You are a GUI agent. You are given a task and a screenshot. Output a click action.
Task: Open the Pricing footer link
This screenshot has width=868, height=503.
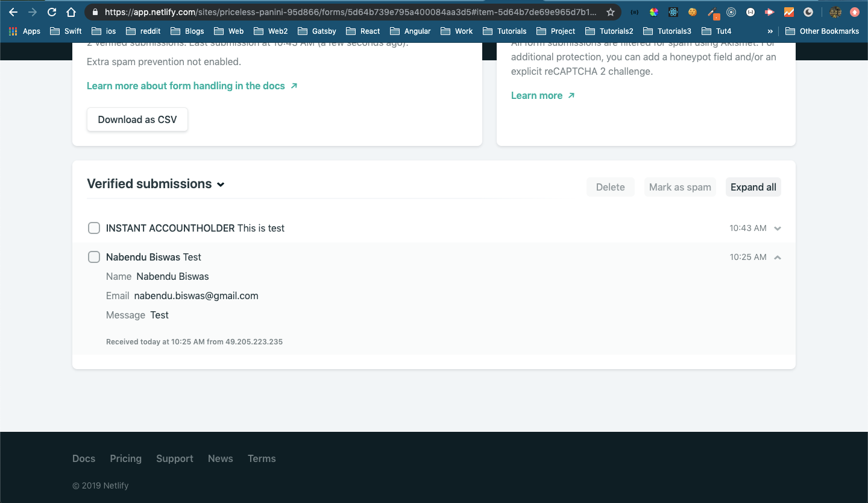[x=126, y=458]
